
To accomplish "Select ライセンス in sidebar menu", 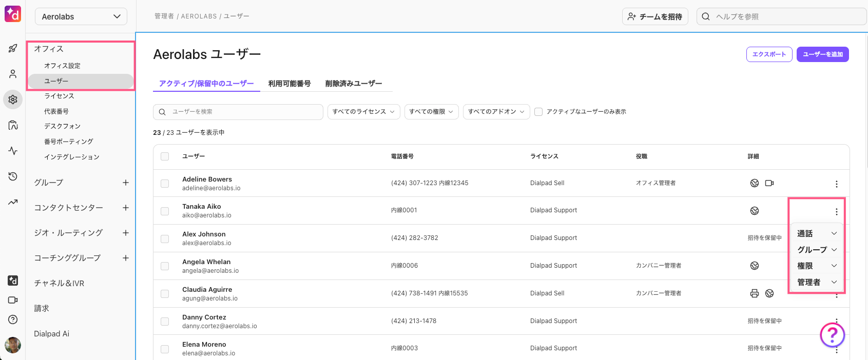I will pyautogui.click(x=59, y=96).
